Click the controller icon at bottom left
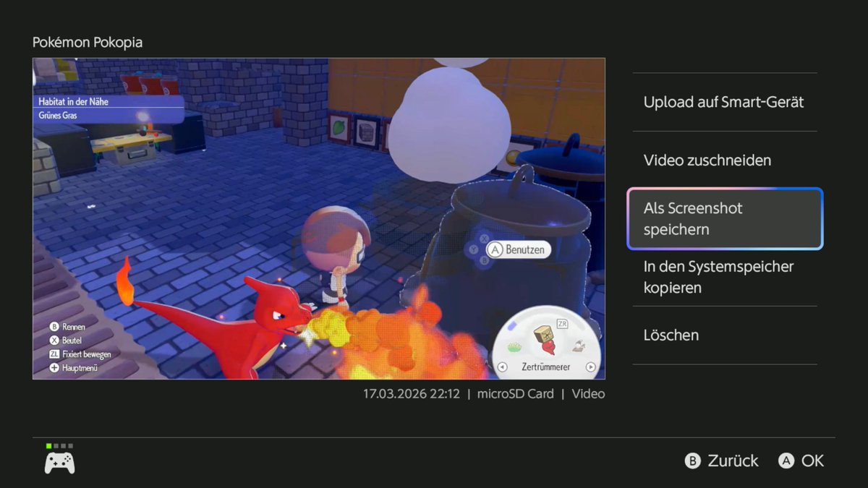 tap(59, 462)
